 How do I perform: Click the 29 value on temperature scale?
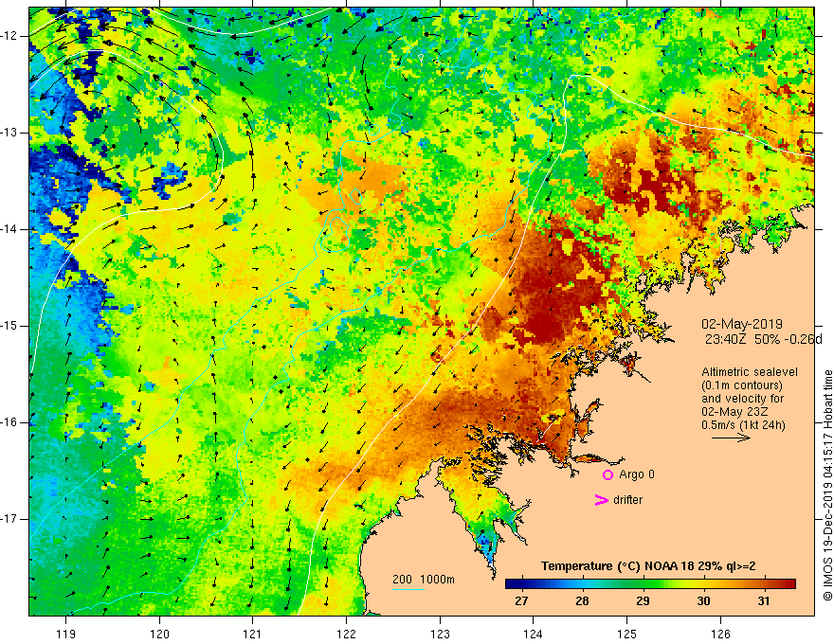[x=643, y=601]
